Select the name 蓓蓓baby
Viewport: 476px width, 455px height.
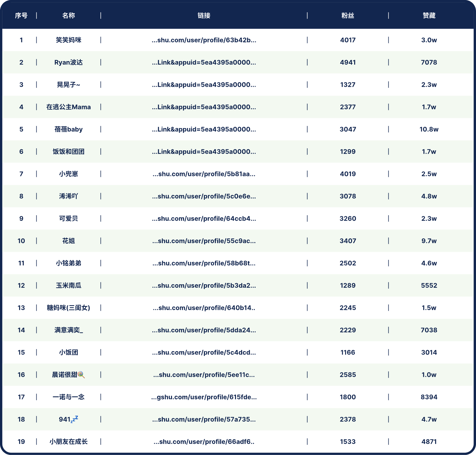pos(68,129)
